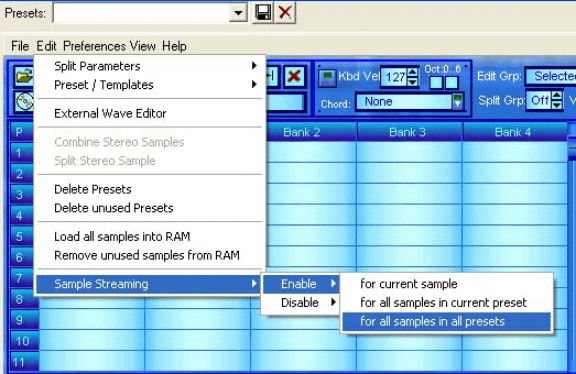This screenshot has width=576, height=374.
Task: Open the Edit menu
Action: (x=46, y=46)
